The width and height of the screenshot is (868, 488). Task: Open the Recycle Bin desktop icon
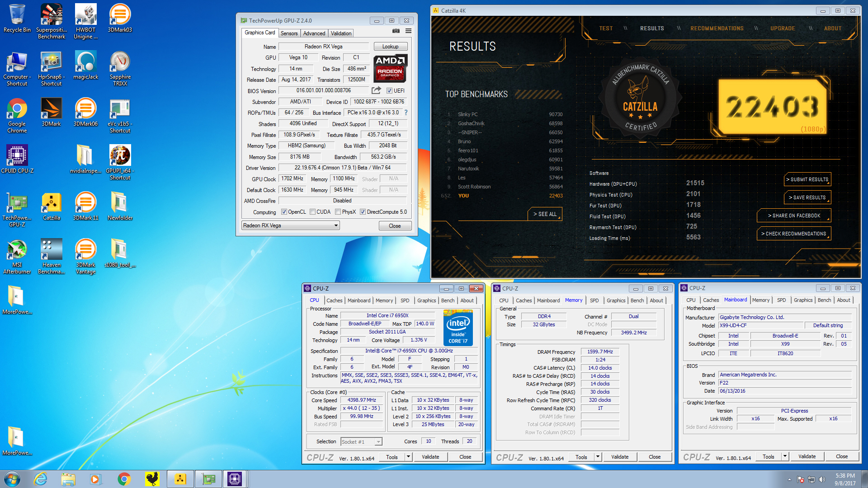coord(17,18)
